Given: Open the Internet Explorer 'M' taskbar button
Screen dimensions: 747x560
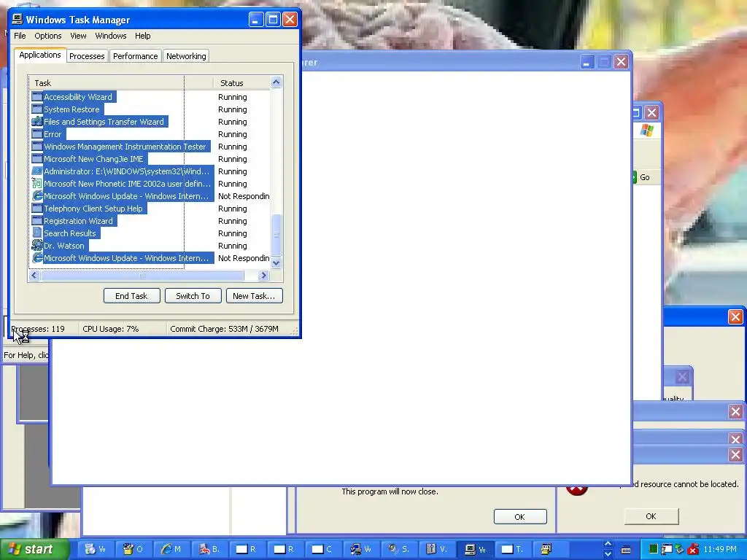Looking at the screenshot, I should pyautogui.click(x=171, y=549).
